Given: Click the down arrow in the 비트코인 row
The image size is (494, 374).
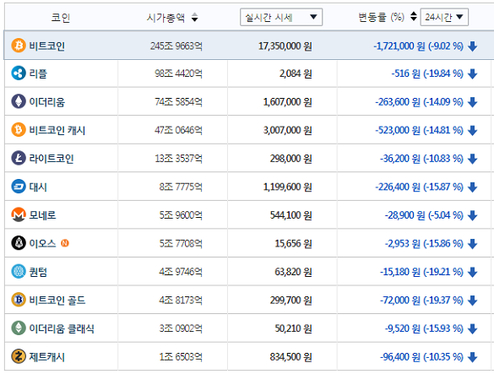Looking at the screenshot, I should (x=473, y=46).
